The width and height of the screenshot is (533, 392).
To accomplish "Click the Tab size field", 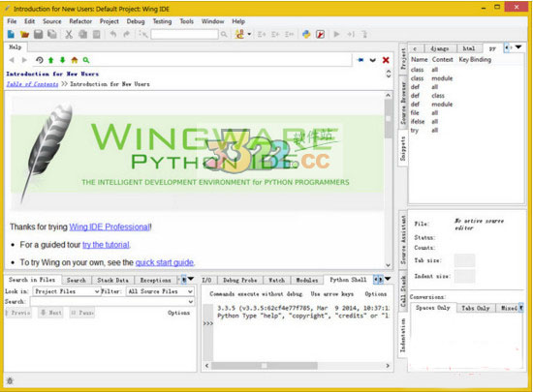I will (464, 260).
